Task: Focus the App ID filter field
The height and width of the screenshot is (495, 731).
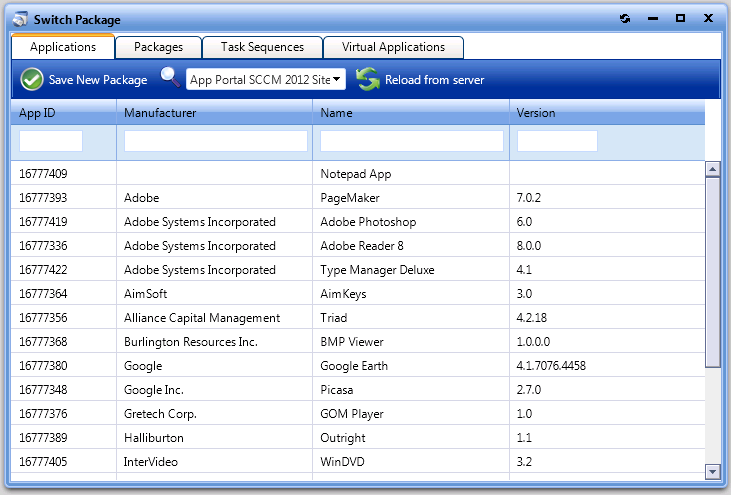Action: (x=51, y=141)
